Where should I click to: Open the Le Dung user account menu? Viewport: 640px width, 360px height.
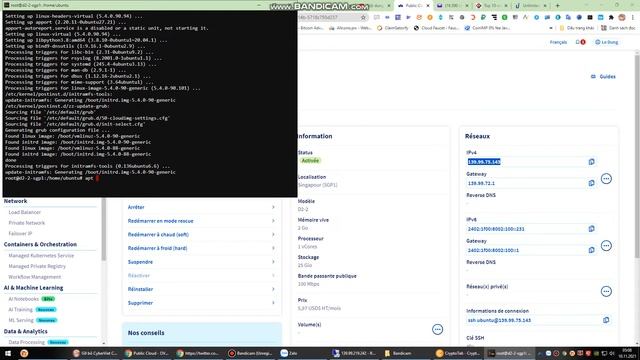point(607,42)
